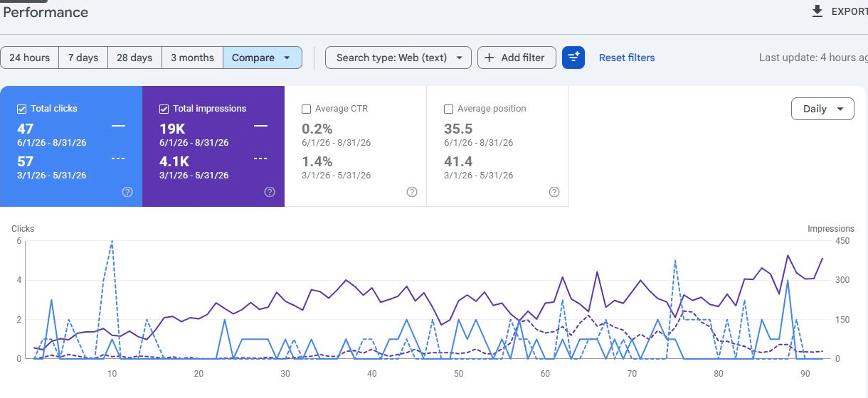Click the Last update timestamp text
868x398 pixels.
[x=813, y=58]
